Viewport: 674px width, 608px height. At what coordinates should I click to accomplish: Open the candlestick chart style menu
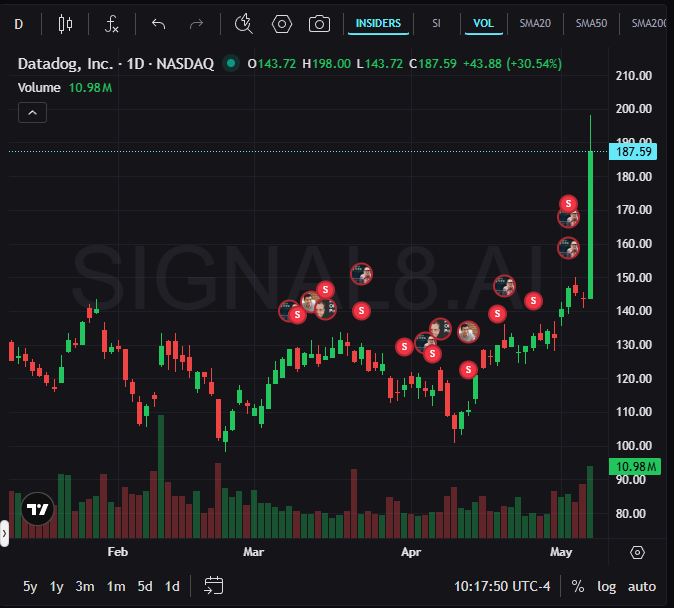65,24
